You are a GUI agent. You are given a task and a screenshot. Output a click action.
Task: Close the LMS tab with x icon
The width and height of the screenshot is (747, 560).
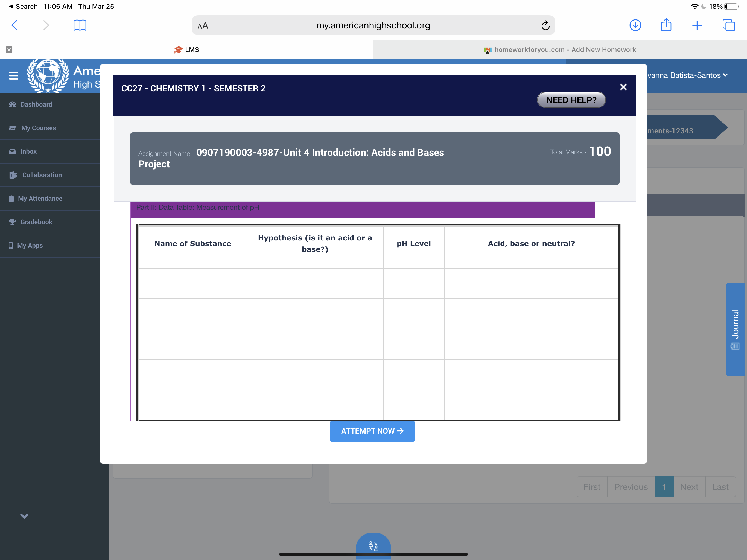tap(9, 50)
